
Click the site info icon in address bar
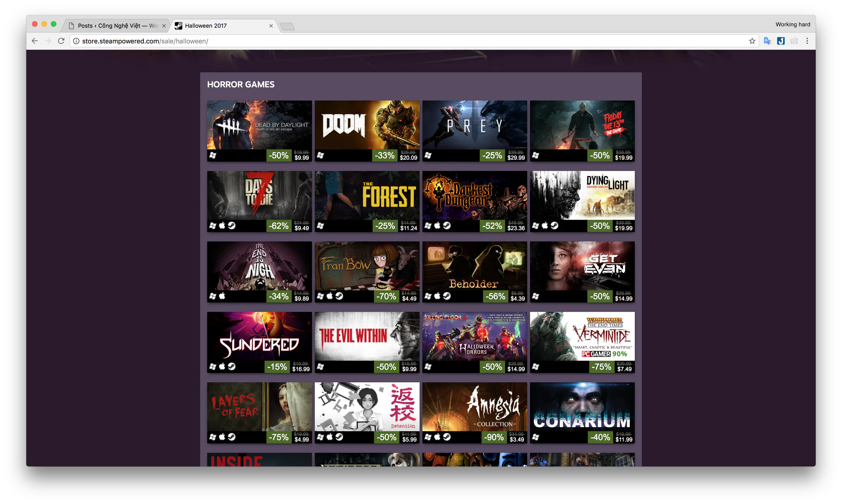76,41
